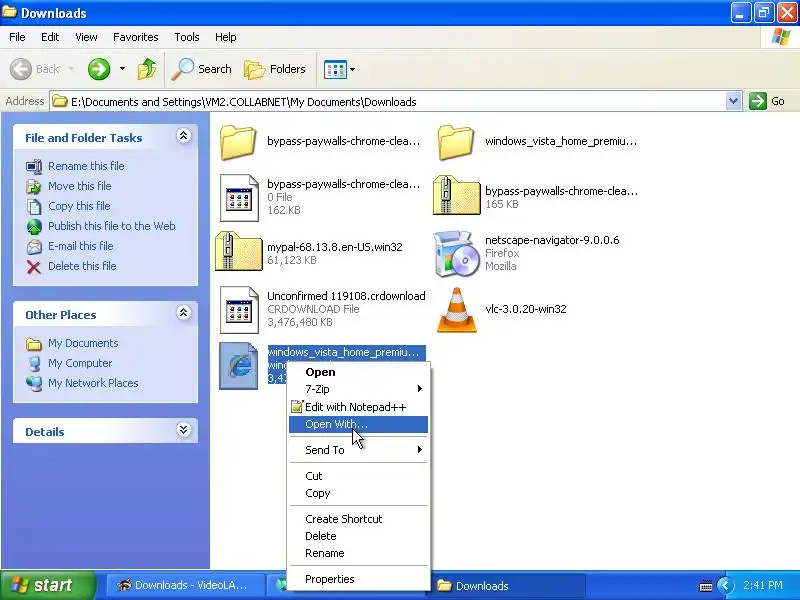
Task: Click the Views icon in toolbar
Action: tap(335, 69)
